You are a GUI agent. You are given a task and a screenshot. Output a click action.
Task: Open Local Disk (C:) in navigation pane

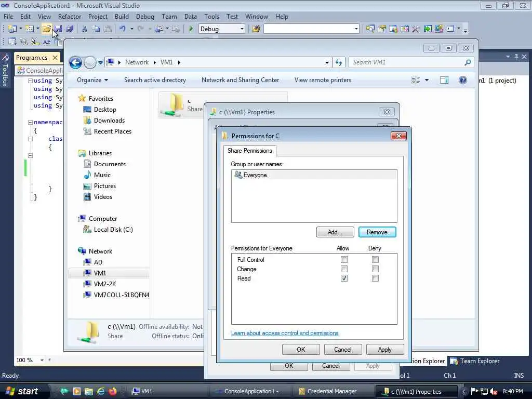coord(113,230)
